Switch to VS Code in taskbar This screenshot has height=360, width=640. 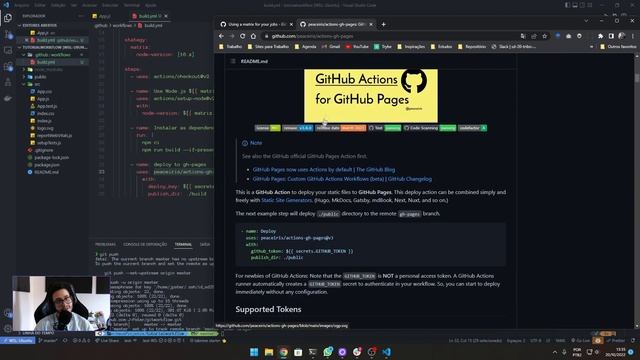tap(386, 352)
